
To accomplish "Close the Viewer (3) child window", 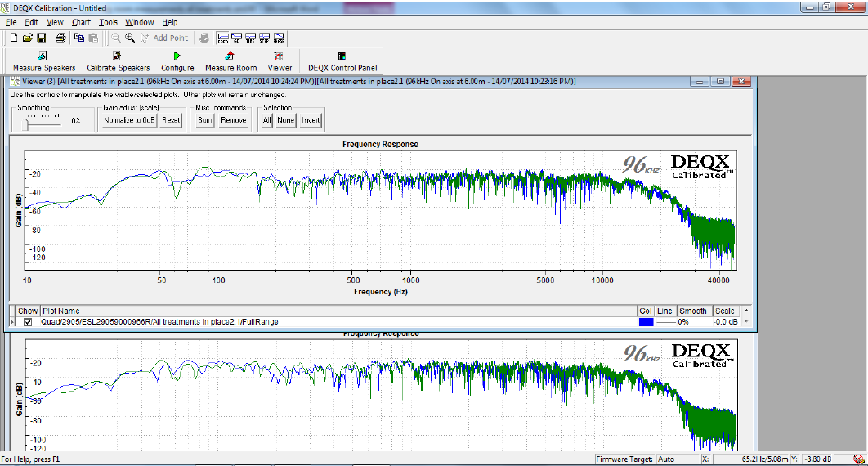I will [x=741, y=82].
